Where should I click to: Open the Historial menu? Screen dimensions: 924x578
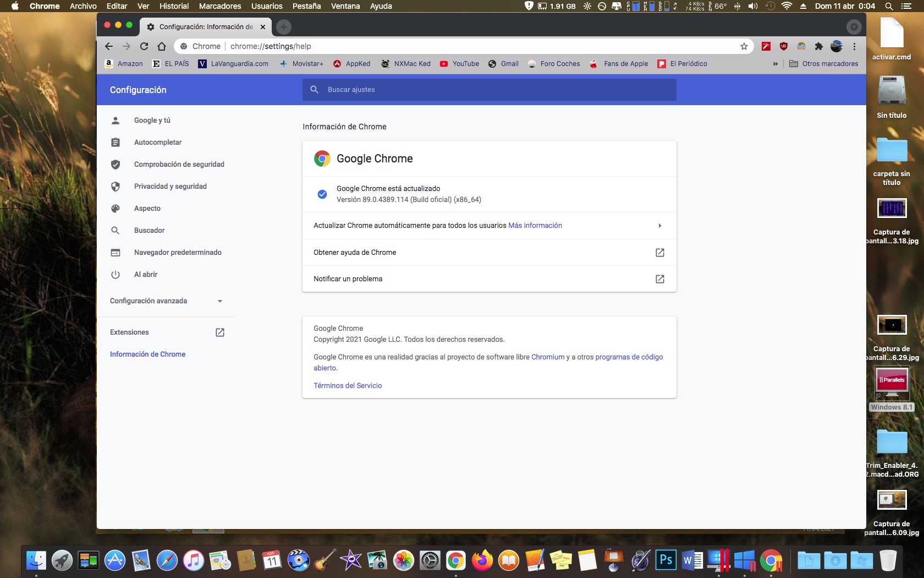click(x=174, y=6)
